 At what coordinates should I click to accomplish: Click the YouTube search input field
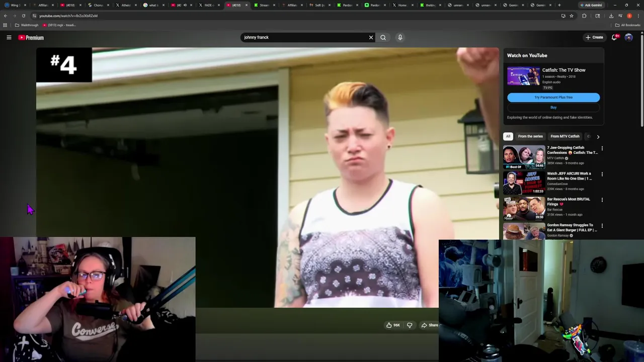pyautogui.click(x=304, y=37)
